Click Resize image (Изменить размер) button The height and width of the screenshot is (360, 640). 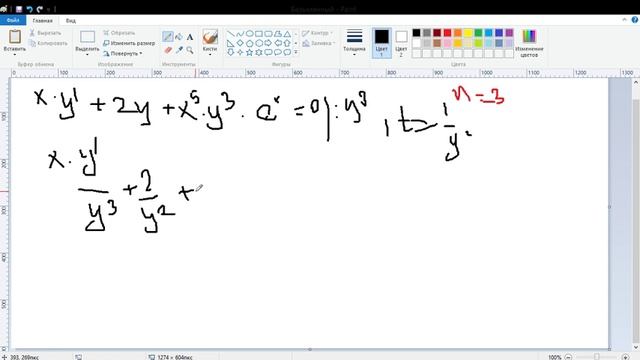[x=129, y=43]
